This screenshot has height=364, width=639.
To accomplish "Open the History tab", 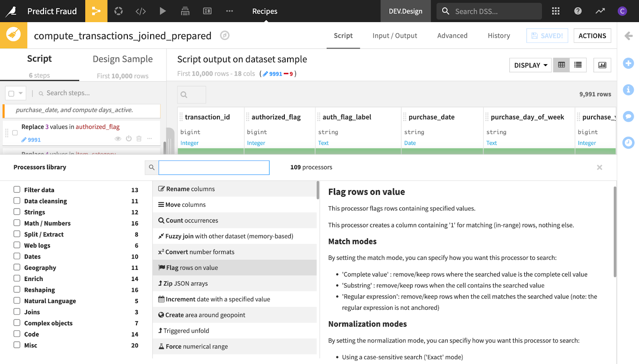I will coord(499,36).
